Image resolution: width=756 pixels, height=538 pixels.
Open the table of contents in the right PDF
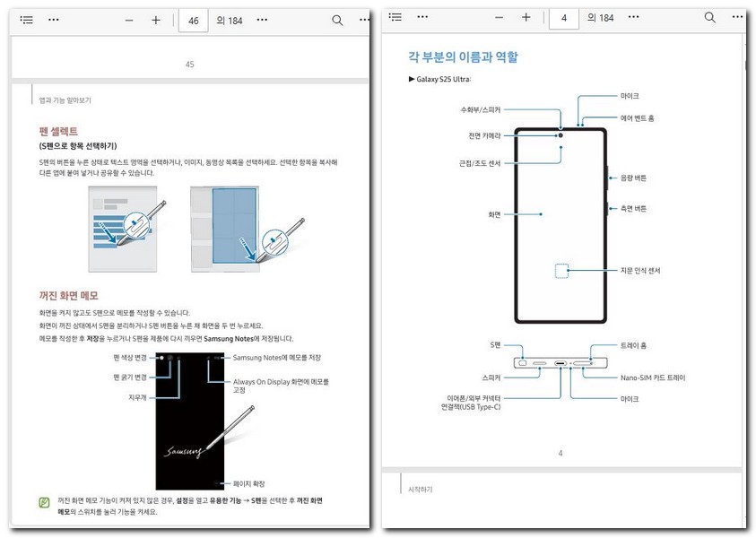click(395, 17)
